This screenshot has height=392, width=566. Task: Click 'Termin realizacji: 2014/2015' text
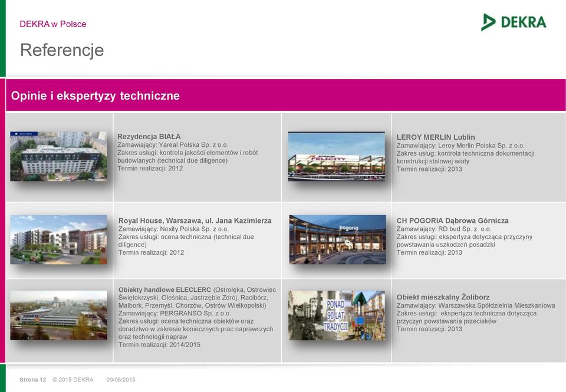159,344
